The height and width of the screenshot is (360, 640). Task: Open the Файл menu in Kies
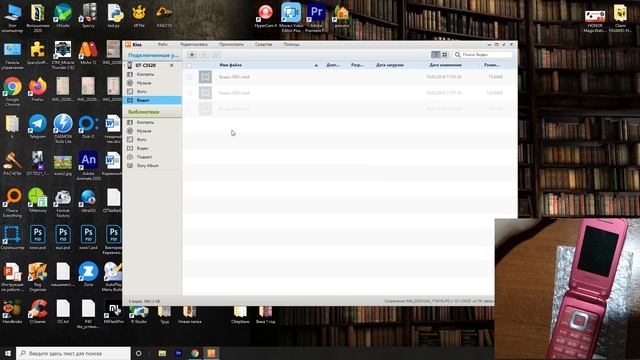click(162, 44)
